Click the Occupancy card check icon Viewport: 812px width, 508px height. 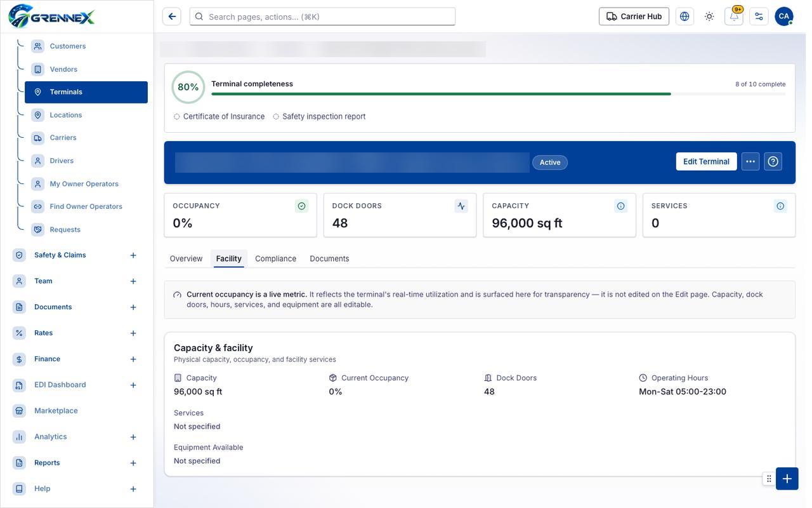pyautogui.click(x=302, y=206)
